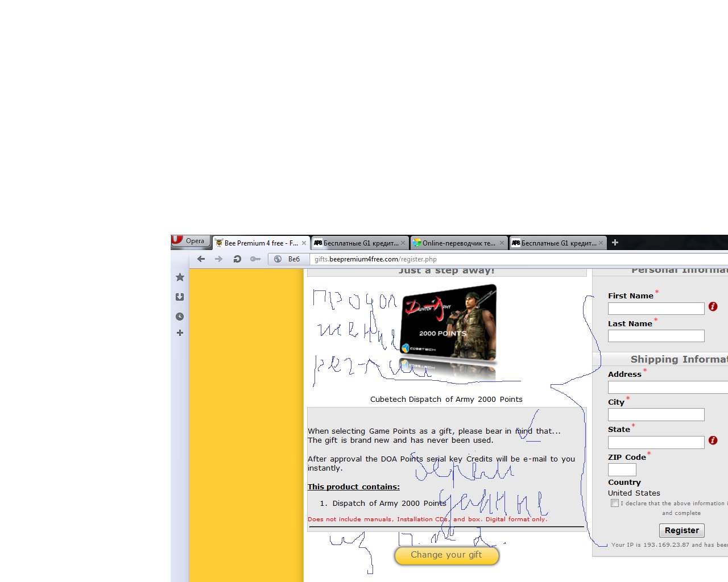Click the 'United States' country value
728x582 pixels.
coord(634,493)
